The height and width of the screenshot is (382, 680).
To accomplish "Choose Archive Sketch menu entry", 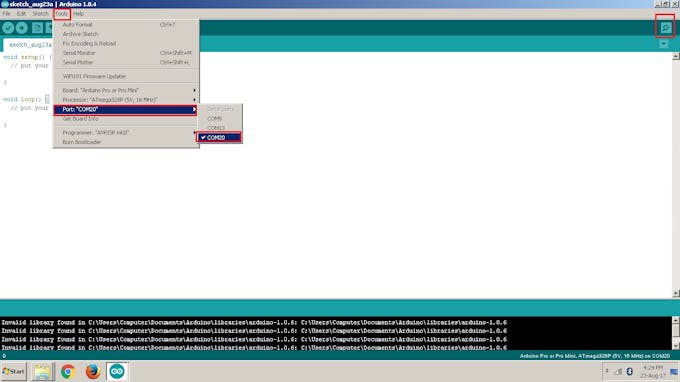I will [126, 34].
